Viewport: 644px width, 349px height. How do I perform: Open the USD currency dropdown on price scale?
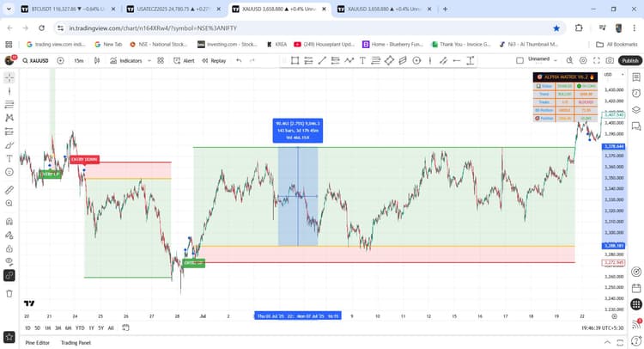coord(614,75)
